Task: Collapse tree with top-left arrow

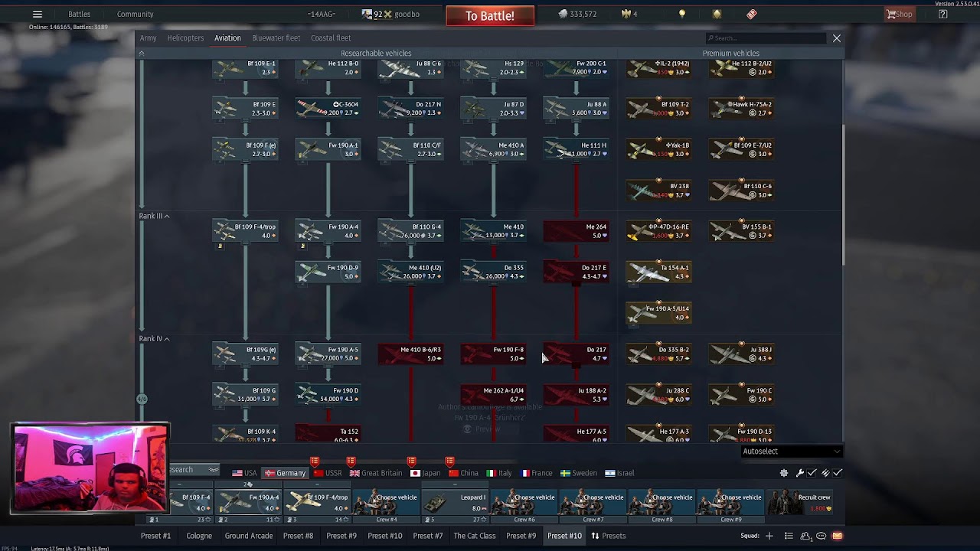Action: 141,54
